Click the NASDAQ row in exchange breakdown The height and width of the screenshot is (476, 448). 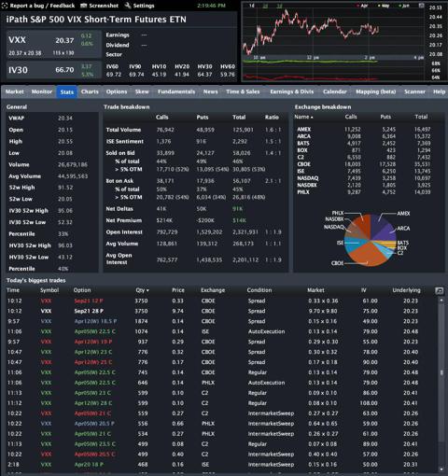[x=369, y=178]
